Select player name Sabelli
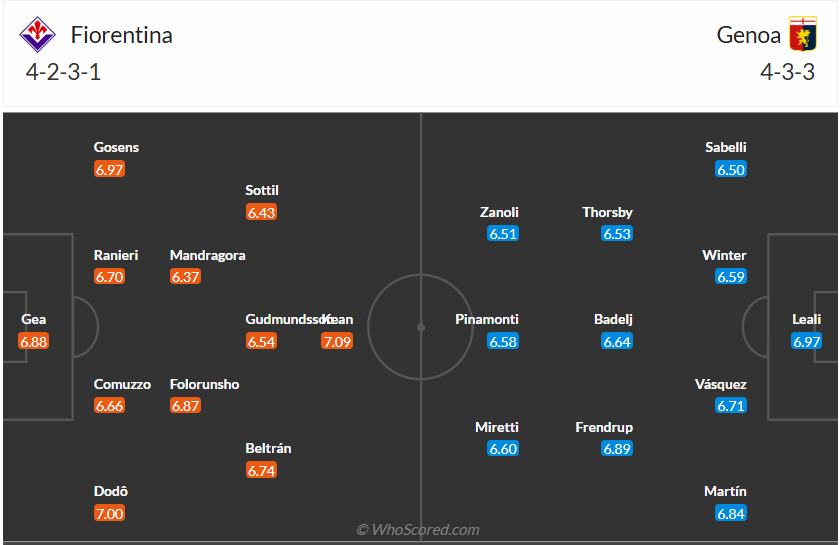 tap(725, 147)
